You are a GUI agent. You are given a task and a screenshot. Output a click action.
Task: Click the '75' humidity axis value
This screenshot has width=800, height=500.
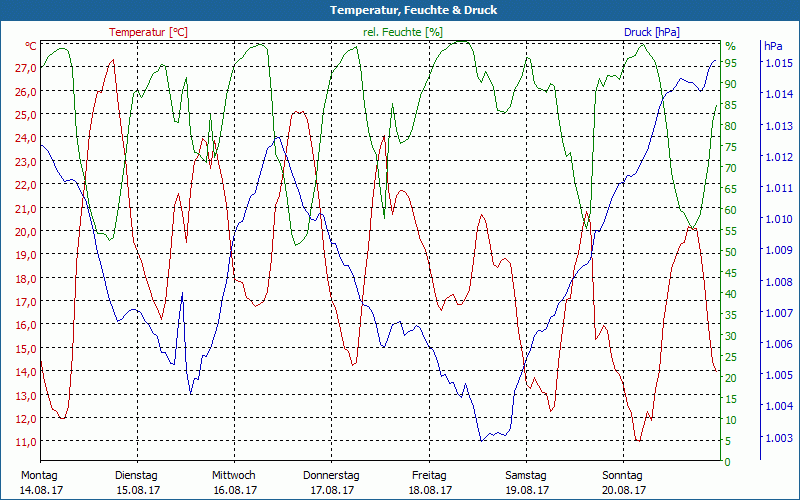[x=731, y=147]
